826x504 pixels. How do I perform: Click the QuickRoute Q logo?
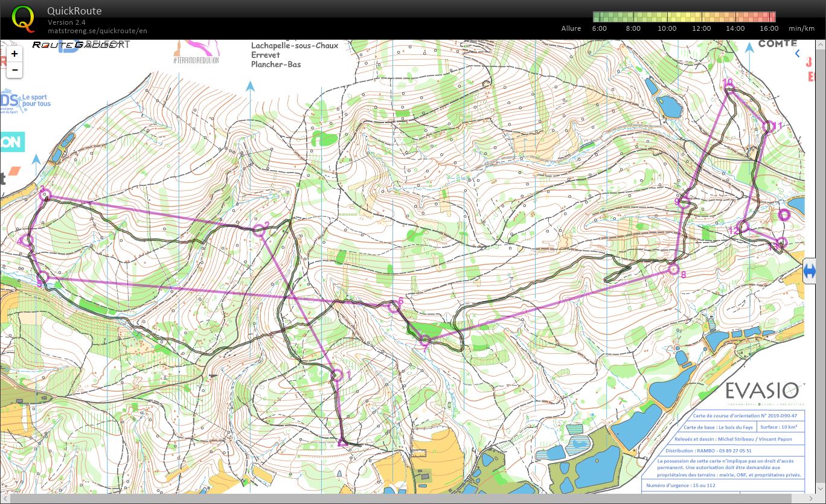pyautogui.click(x=23, y=18)
